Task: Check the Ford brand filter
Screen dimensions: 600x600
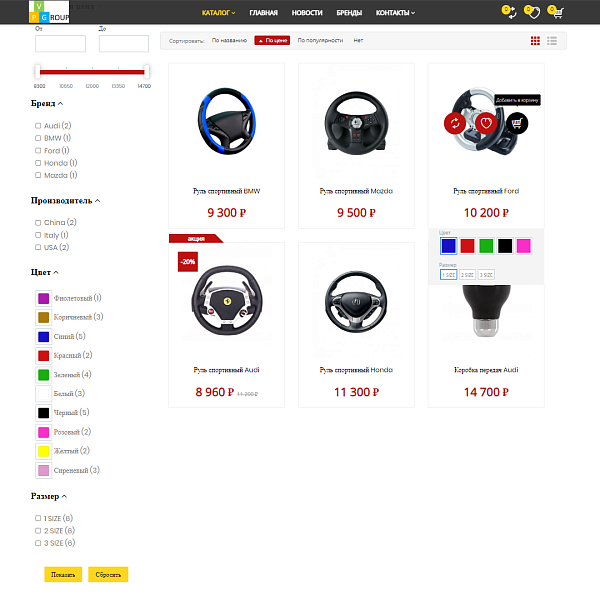Action: click(38, 150)
